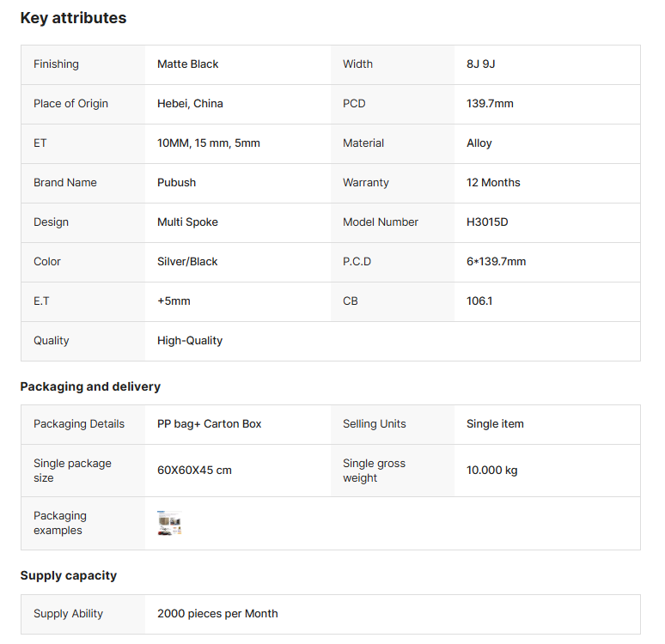Click the High-Quality value cell
The image size is (665, 644).
click(190, 341)
